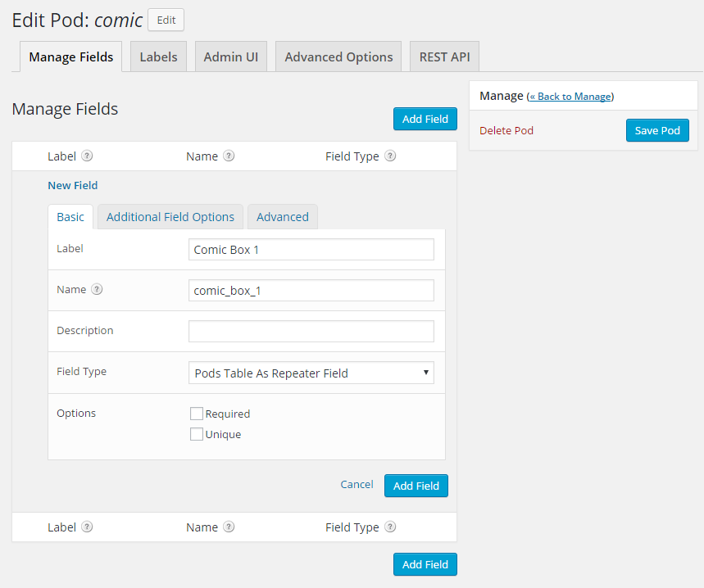
Task: Cancel adding the new field
Action: click(x=357, y=485)
